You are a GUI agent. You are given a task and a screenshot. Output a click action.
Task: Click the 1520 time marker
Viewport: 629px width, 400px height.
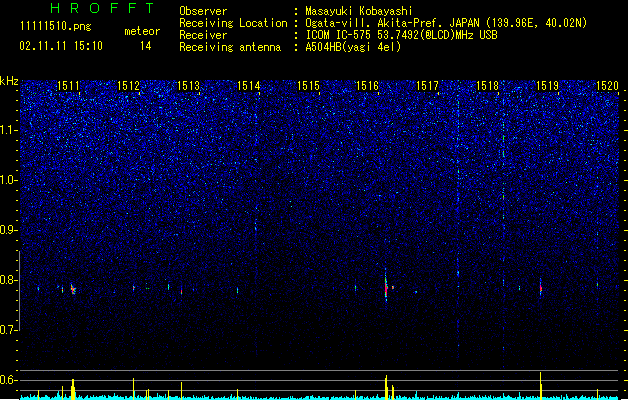click(607, 86)
